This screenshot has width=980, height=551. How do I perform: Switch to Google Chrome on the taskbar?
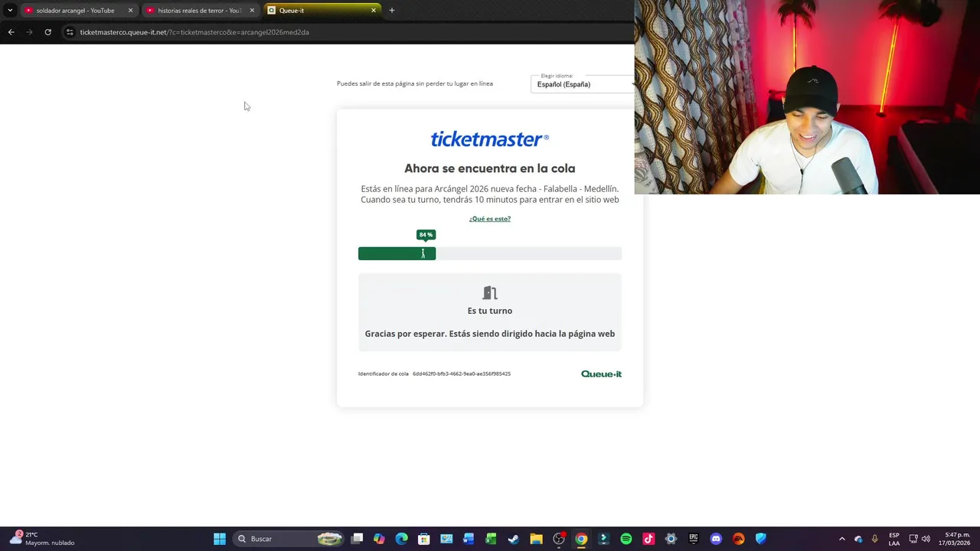[x=581, y=539]
